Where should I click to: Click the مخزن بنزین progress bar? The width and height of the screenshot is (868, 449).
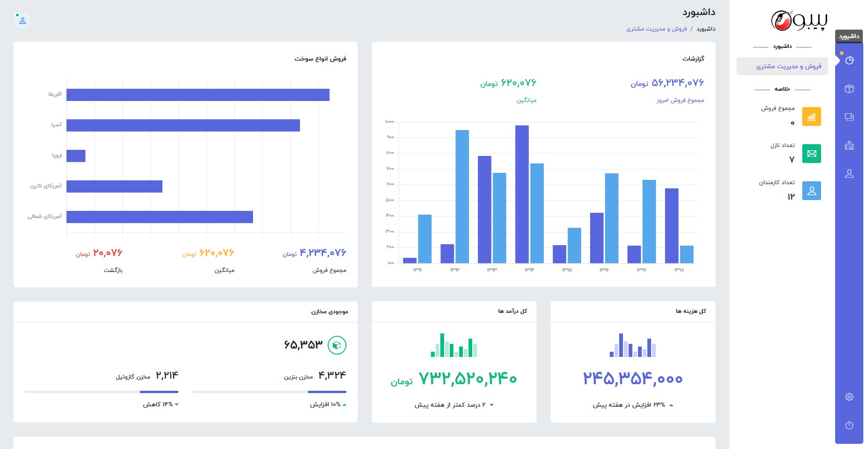[x=269, y=392]
